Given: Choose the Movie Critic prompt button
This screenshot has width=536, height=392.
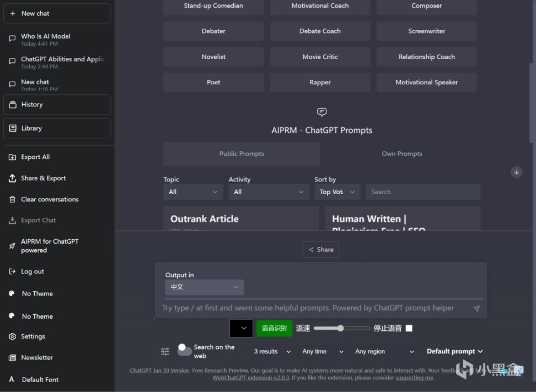Looking at the screenshot, I should 320,57.
